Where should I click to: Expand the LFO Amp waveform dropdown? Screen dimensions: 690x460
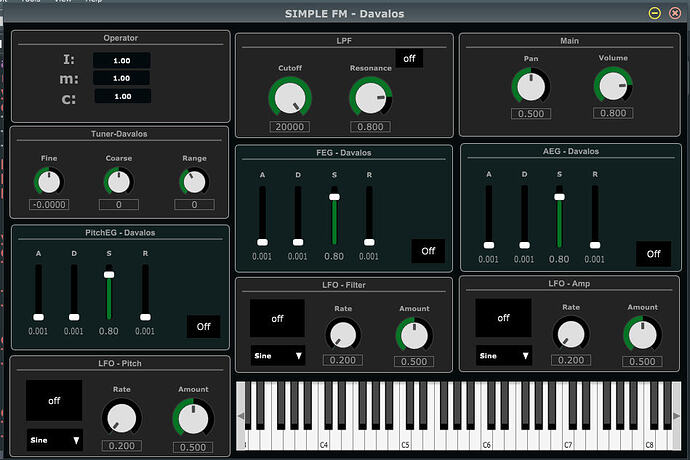pos(502,355)
